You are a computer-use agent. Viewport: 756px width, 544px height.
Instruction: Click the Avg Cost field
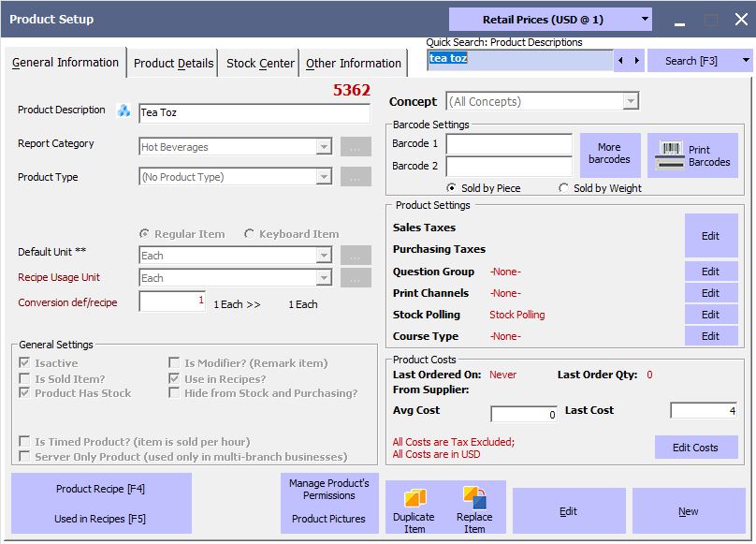click(x=524, y=414)
